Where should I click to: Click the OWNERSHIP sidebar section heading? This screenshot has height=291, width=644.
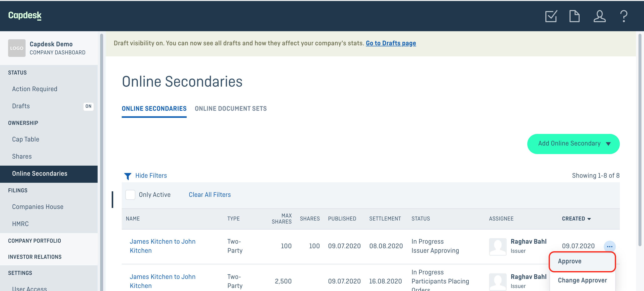[x=23, y=123]
